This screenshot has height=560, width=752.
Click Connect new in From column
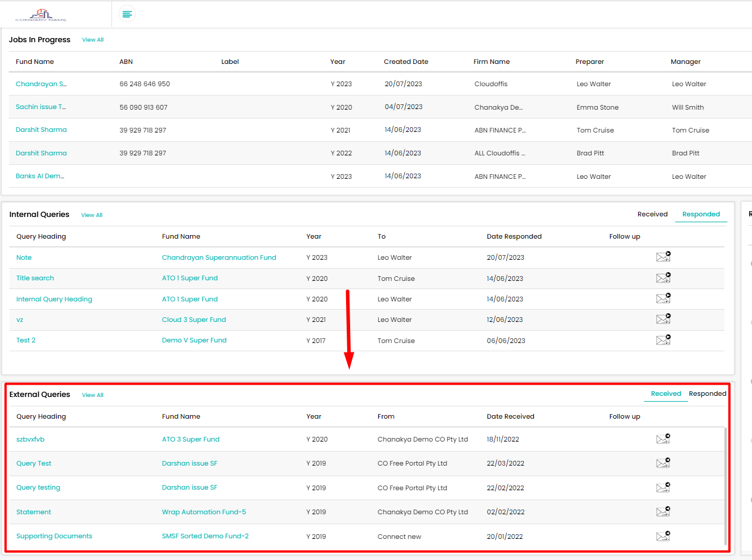[x=399, y=537]
